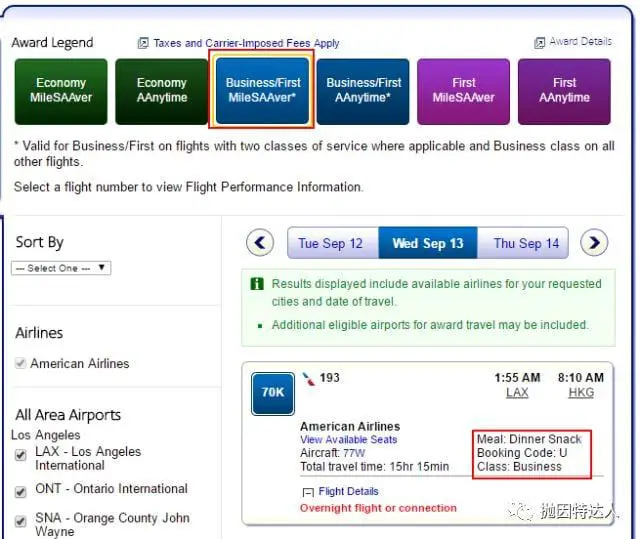This screenshot has height=539, width=640.
Task: Go to previous dates with left arrow
Action: click(x=260, y=243)
